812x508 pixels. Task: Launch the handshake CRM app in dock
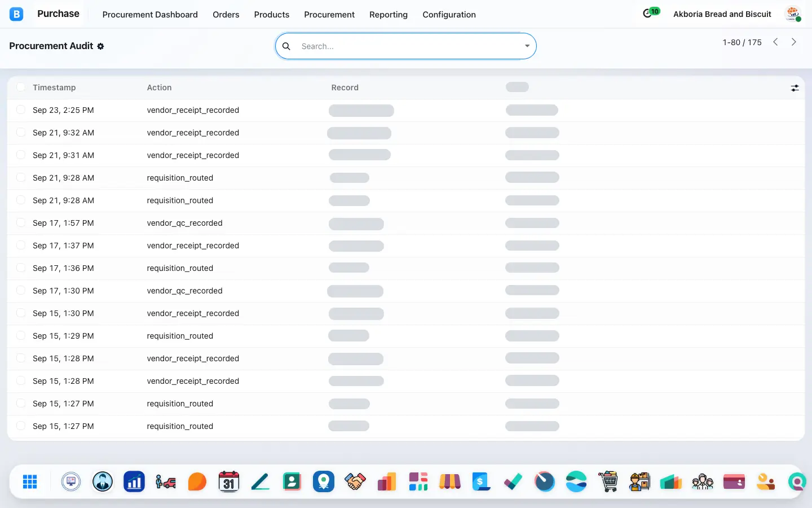pos(355,482)
